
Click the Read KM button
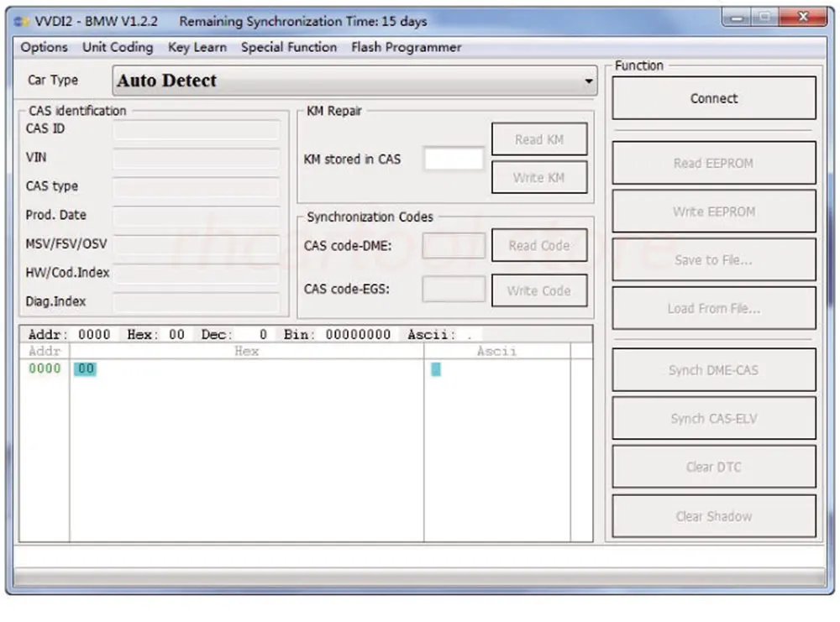[x=539, y=139]
